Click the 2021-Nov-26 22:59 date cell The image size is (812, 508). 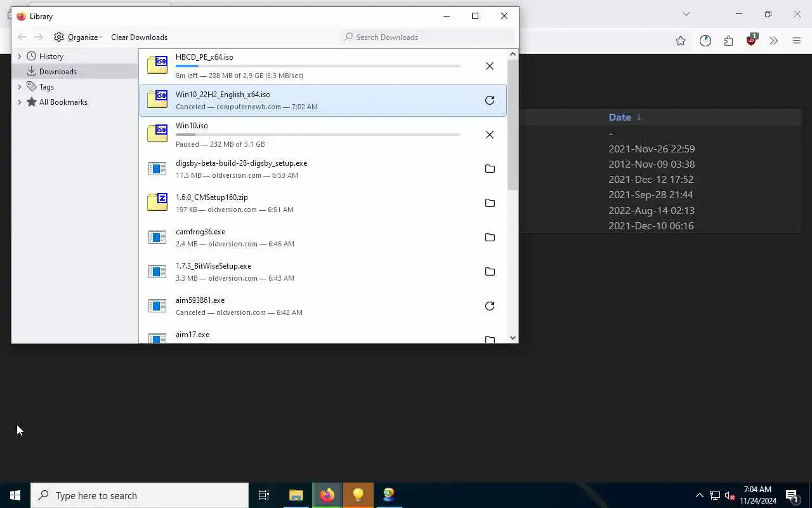pos(652,149)
